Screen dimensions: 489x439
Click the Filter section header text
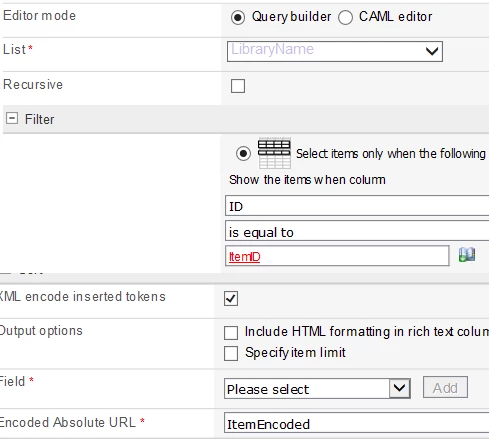[x=40, y=119]
